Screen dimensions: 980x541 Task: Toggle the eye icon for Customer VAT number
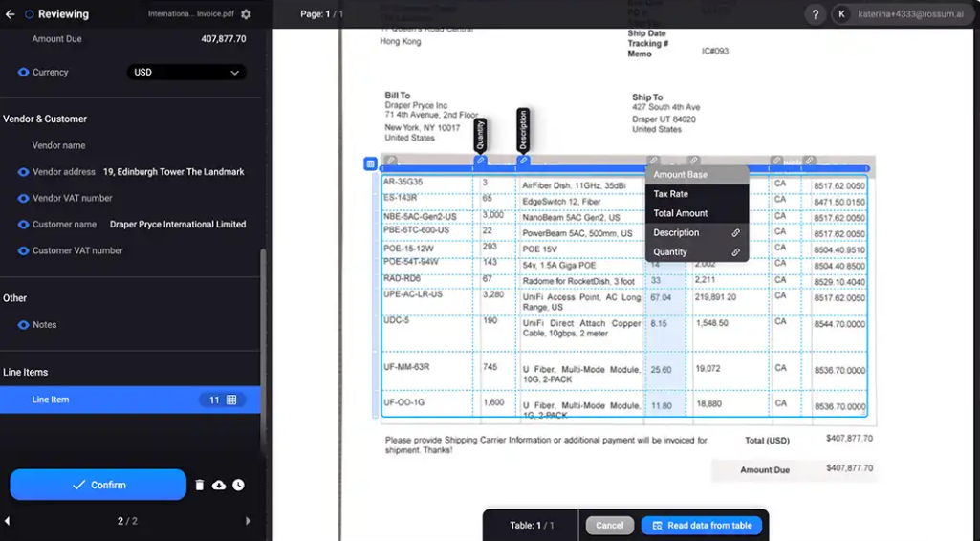23,250
